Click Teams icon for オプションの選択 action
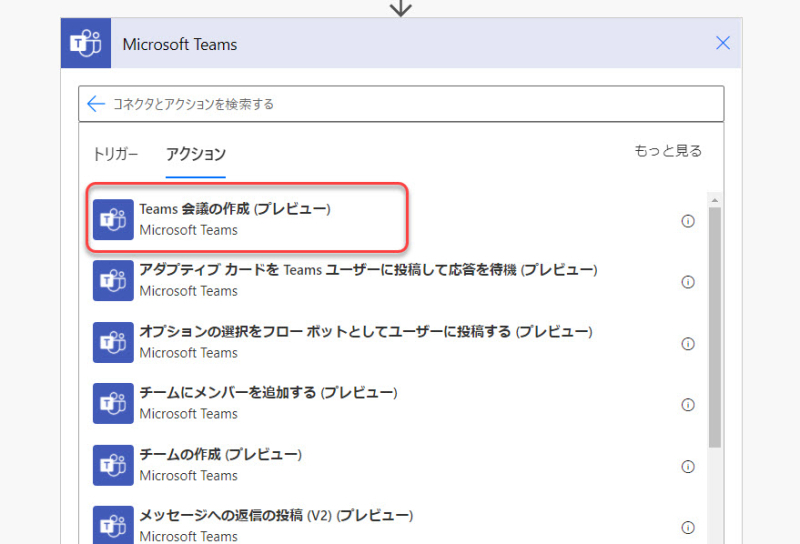800x544 pixels. point(113,342)
